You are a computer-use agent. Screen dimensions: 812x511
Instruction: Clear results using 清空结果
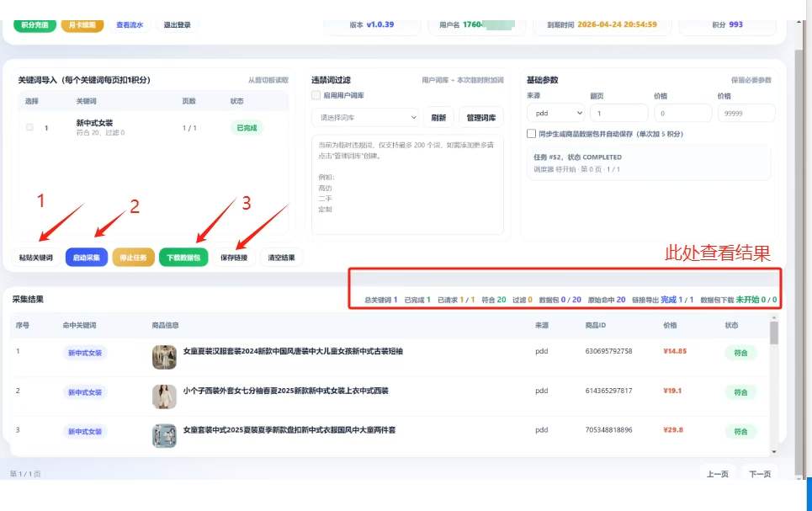(281, 258)
